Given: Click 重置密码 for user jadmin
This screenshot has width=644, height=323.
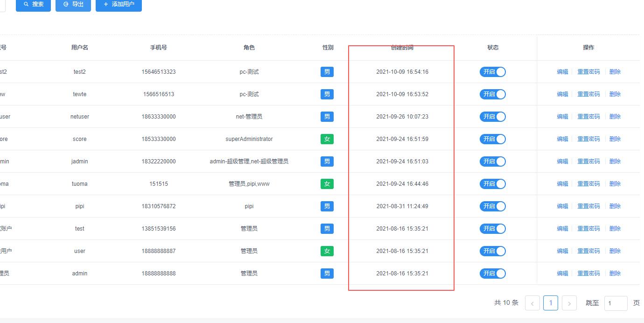Looking at the screenshot, I should [588, 161].
